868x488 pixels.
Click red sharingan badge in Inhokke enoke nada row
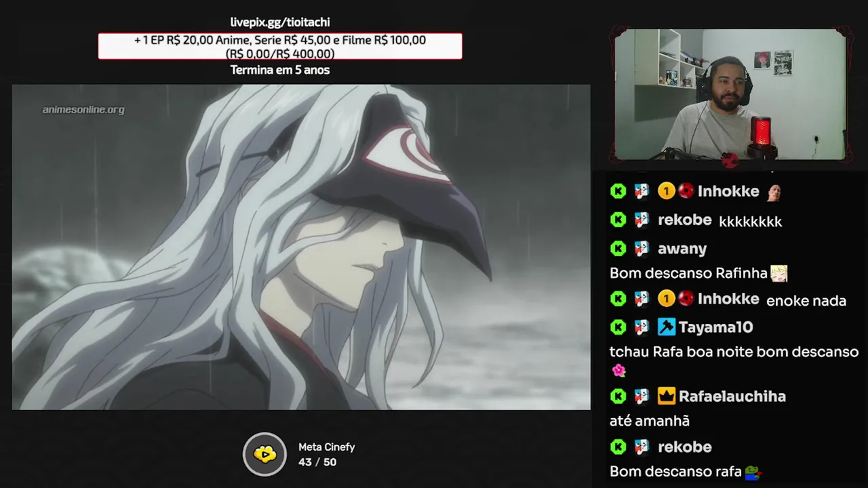click(686, 298)
